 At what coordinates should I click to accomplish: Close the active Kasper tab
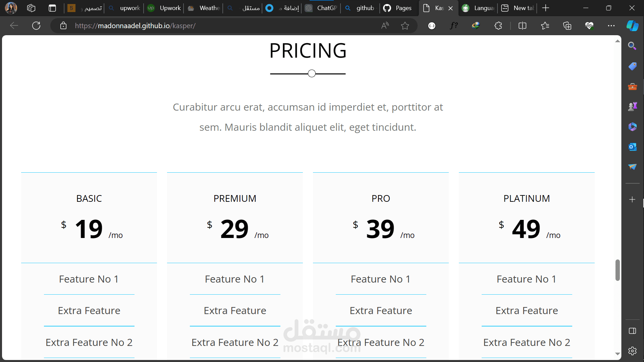tap(450, 8)
